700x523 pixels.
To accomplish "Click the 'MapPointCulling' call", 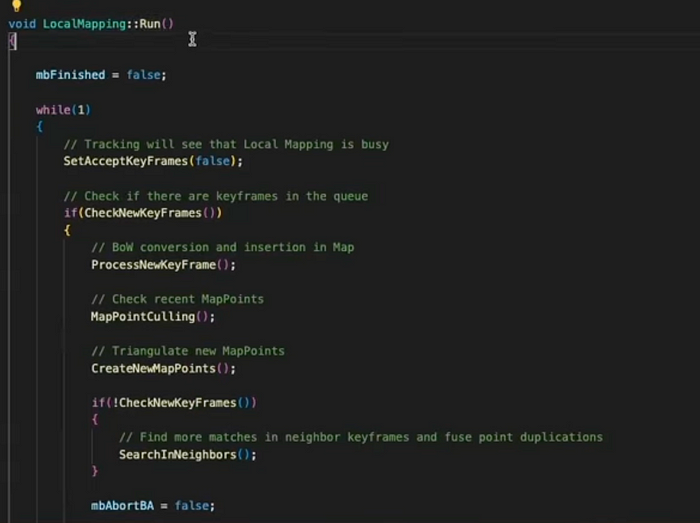I will (143, 316).
